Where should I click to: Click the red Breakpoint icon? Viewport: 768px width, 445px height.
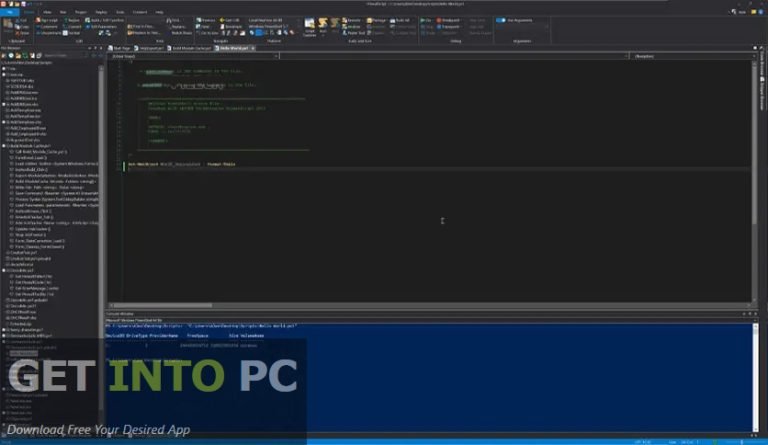pyautogui.click(x=439, y=20)
